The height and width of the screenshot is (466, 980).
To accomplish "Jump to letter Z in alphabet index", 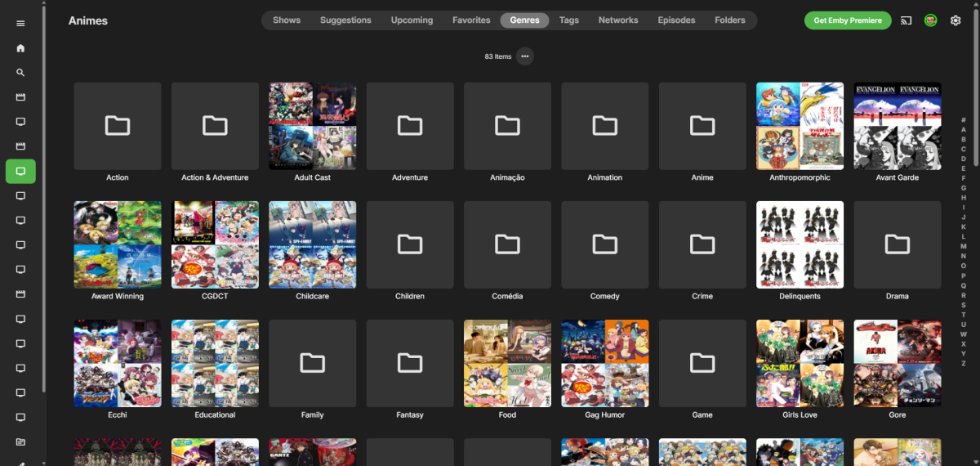I will click(964, 363).
